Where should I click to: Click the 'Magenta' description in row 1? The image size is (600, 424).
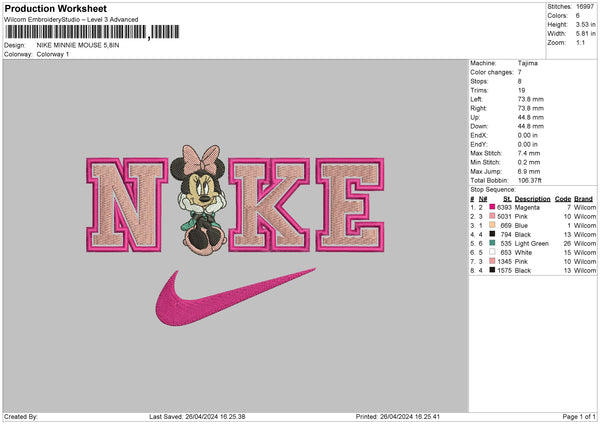[x=527, y=207]
